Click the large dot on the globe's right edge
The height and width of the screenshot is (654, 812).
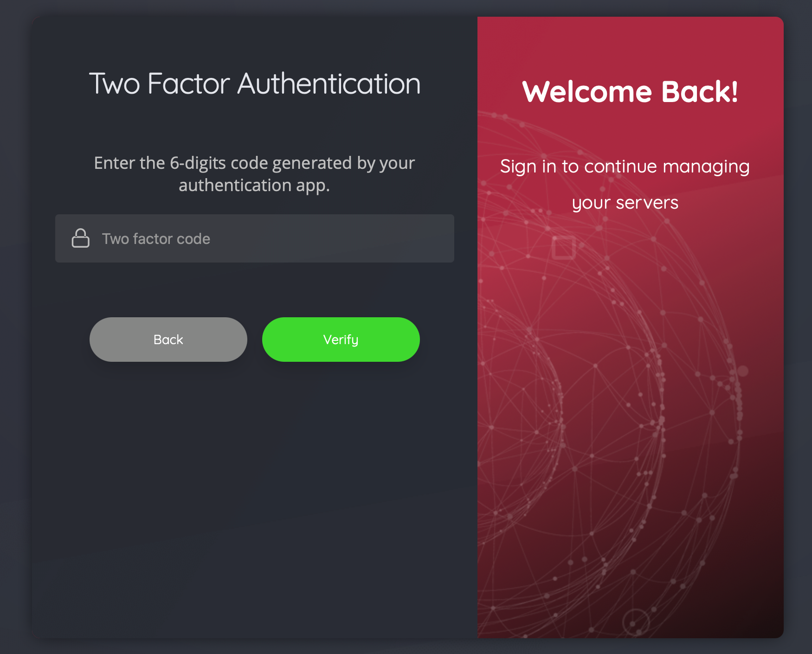point(743,371)
